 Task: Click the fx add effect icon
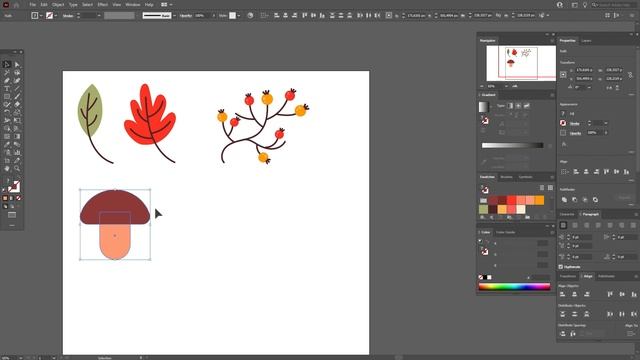564,144
